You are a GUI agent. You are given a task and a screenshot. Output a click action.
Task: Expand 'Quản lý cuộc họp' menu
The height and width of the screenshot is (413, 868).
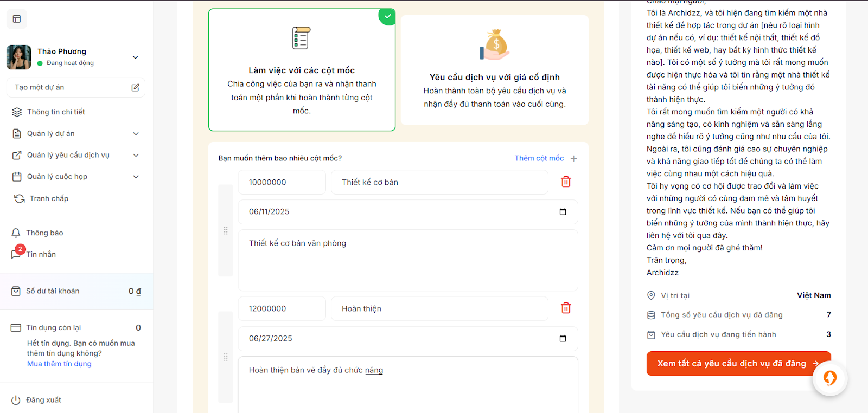coord(136,177)
